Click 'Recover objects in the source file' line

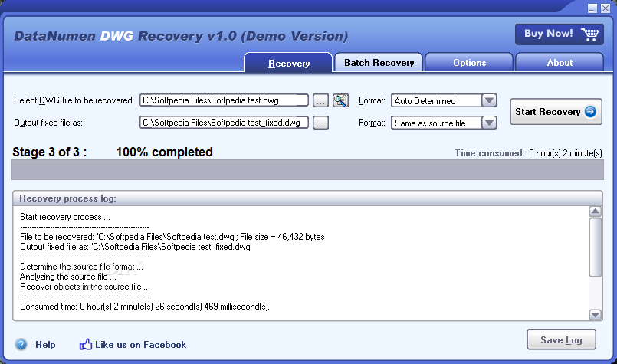tap(84, 287)
